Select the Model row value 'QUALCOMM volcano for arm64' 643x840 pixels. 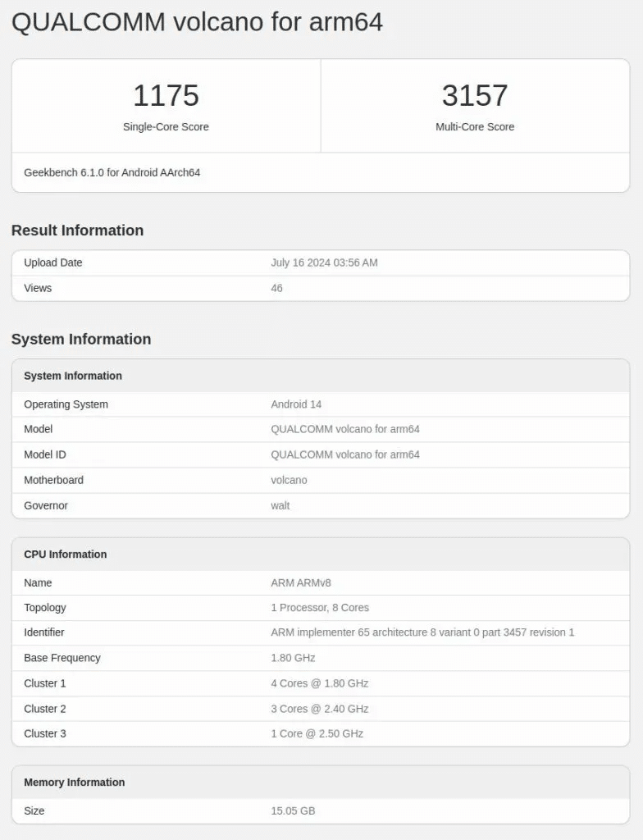(345, 429)
